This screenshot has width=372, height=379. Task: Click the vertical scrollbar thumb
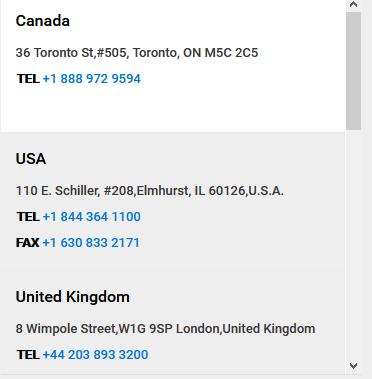[353, 71]
